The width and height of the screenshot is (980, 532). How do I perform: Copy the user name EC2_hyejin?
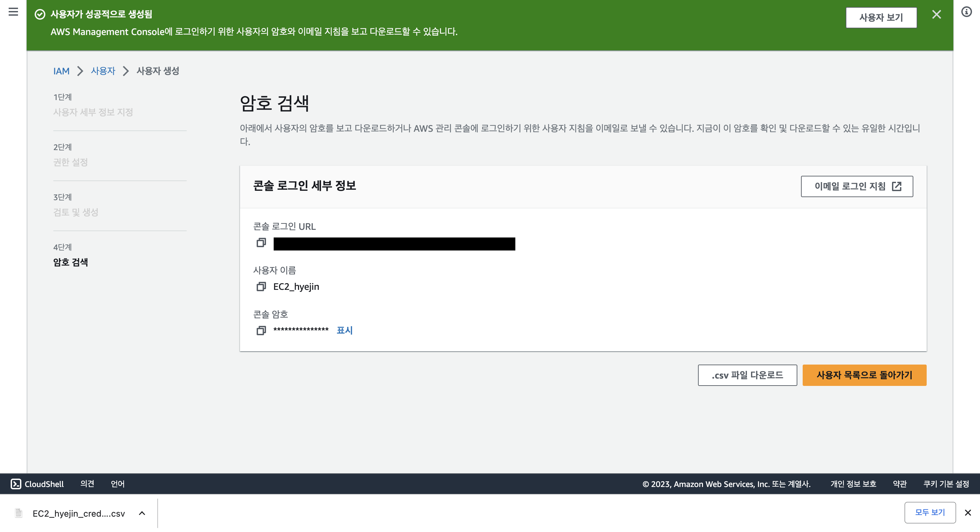pos(261,287)
